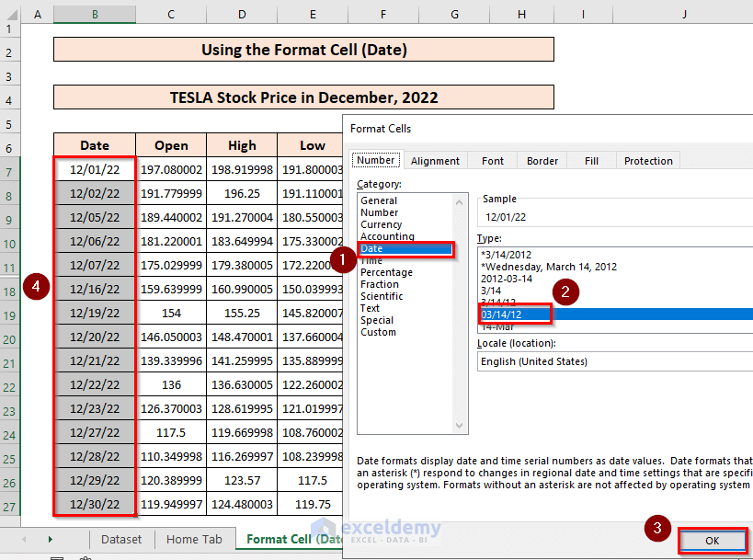Image resolution: width=753 pixels, height=560 pixels.
Task: Click the Low column header cell
Action: (x=311, y=145)
